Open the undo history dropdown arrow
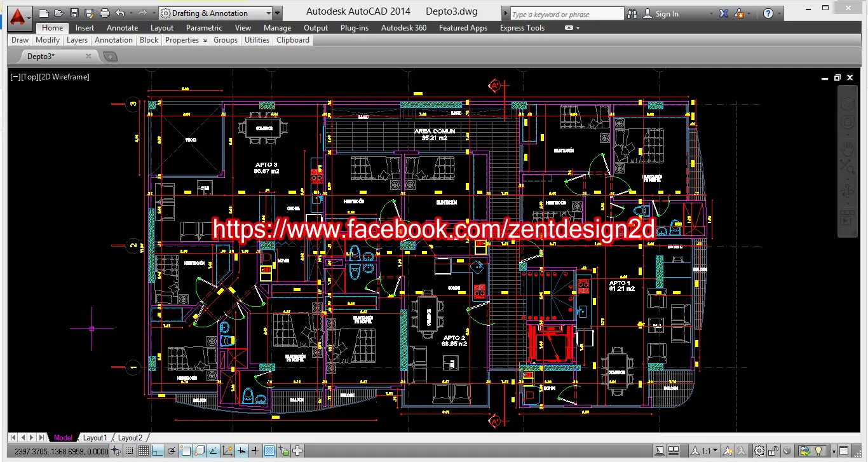 [x=131, y=13]
